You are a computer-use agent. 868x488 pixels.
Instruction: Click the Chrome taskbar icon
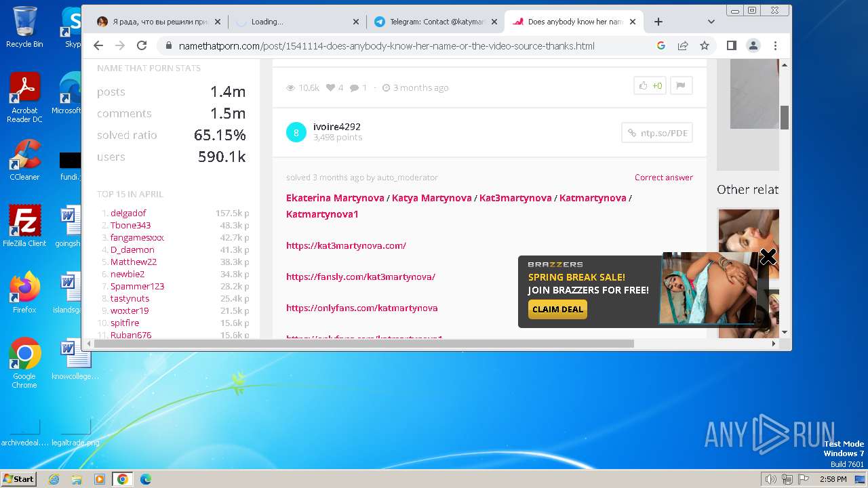(123, 479)
